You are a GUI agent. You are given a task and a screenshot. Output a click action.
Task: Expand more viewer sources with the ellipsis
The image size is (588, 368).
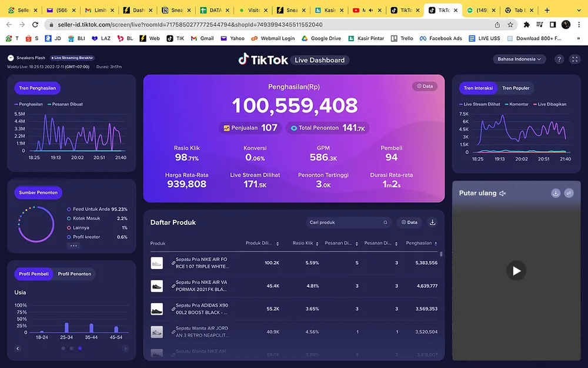point(73,246)
